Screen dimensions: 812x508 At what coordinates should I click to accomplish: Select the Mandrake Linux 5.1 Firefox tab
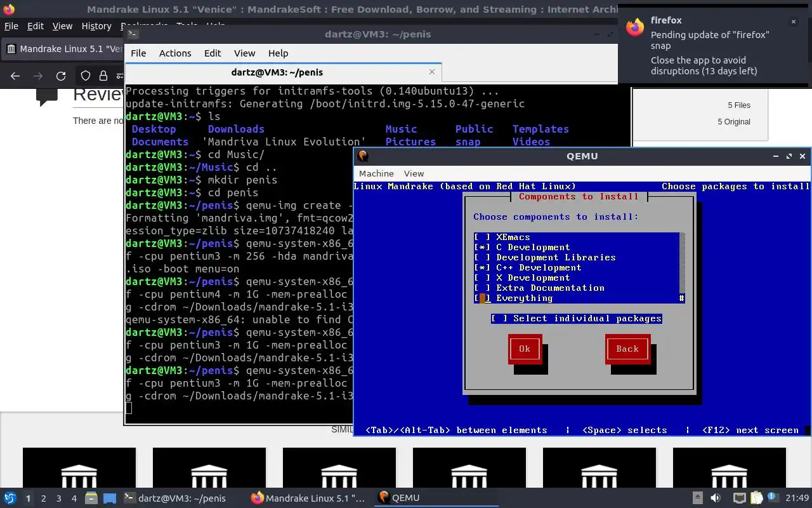[x=63, y=49]
